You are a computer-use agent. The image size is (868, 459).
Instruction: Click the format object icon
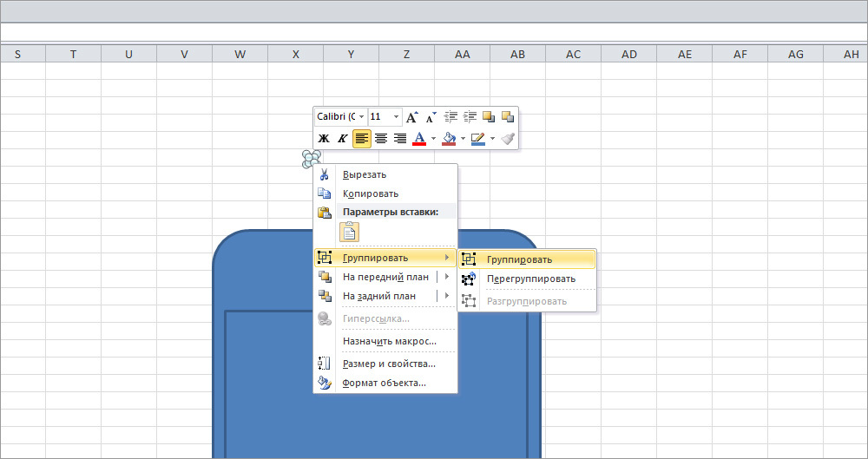pos(325,383)
